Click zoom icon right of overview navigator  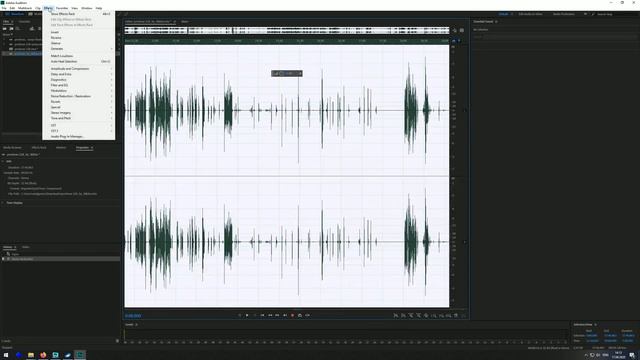(454, 30)
